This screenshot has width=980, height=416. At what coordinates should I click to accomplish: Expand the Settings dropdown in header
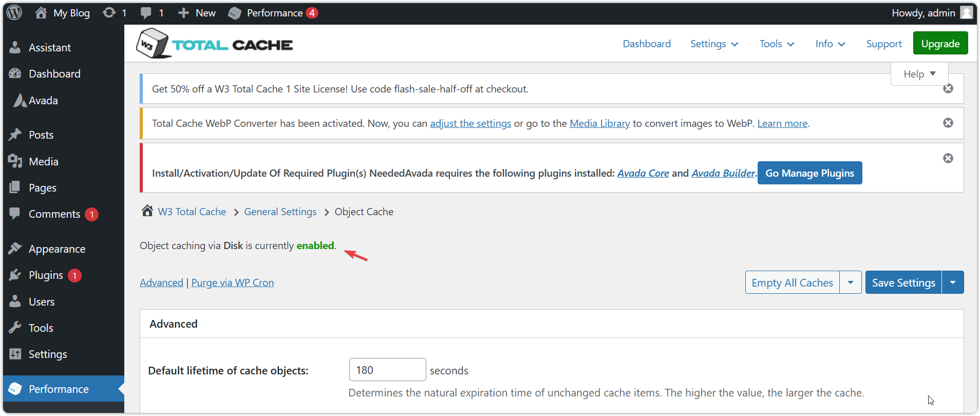point(714,44)
